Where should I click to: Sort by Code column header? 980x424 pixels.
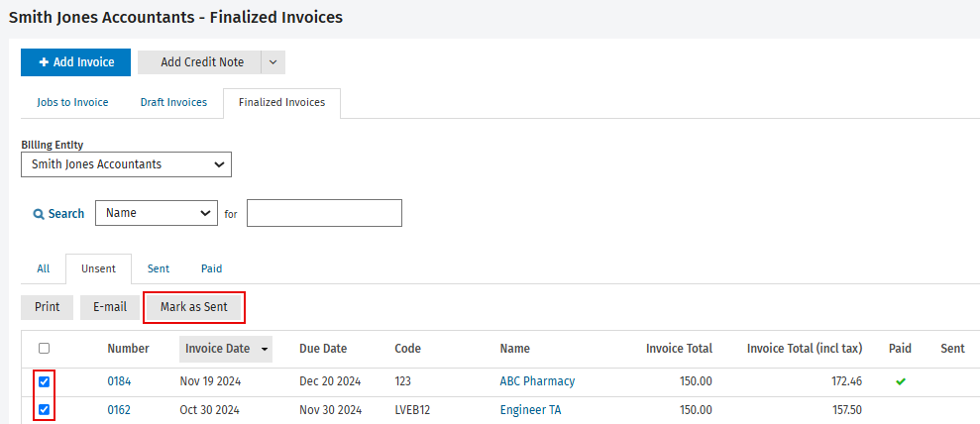408,349
